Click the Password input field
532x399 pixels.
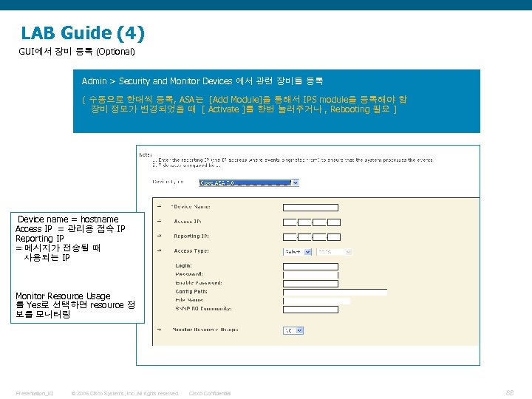point(310,275)
